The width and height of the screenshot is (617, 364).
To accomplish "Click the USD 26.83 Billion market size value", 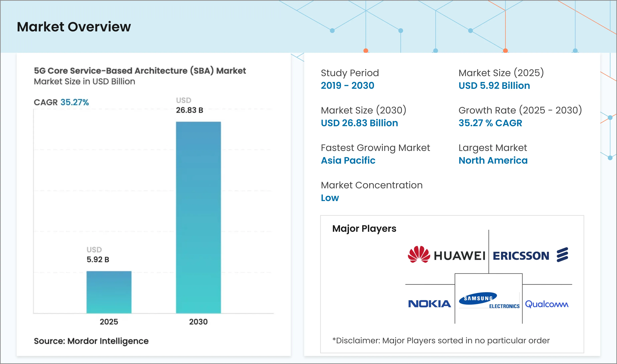I will (359, 123).
